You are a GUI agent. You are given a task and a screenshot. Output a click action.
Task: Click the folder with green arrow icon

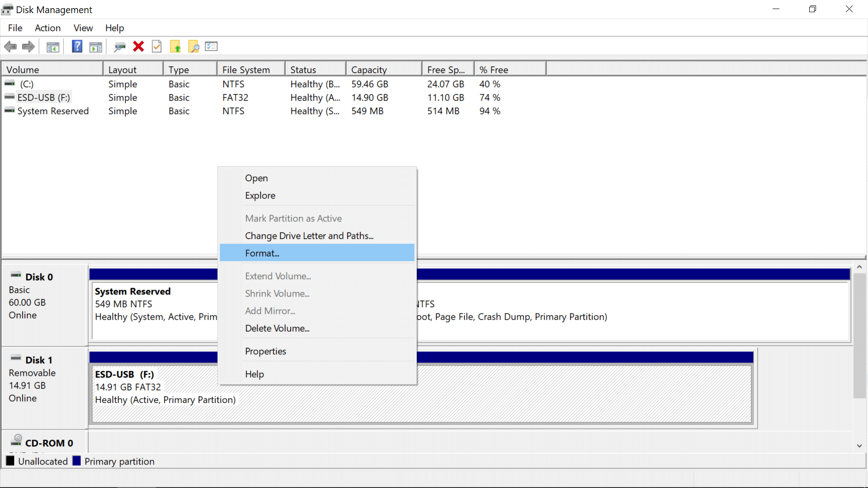[175, 47]
